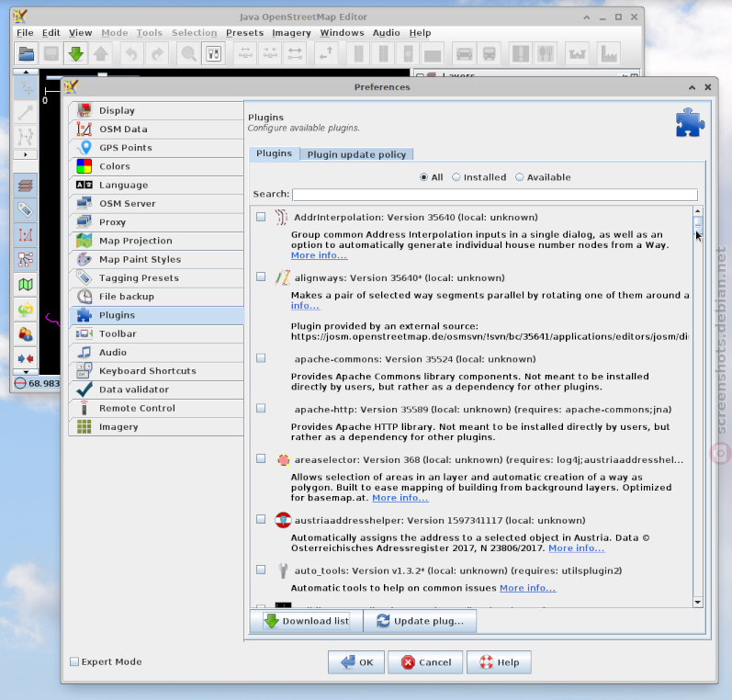Open Display preferences category
Image resolution: width=732 pixels, height=700 pixels.
click(x=156, y=110)
